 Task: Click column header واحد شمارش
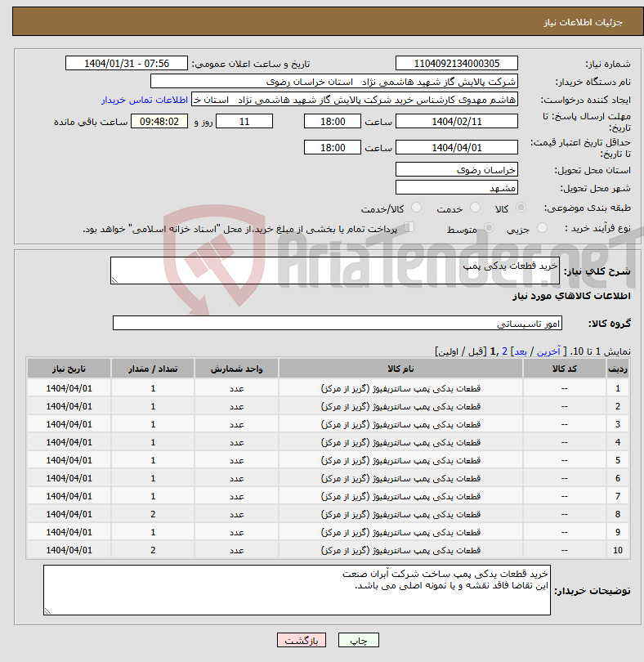coord(236,369)
